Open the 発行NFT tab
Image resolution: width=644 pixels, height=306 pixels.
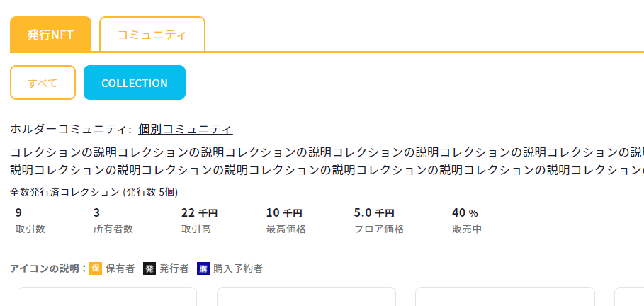pyautogui.click(x=50, y=35)
